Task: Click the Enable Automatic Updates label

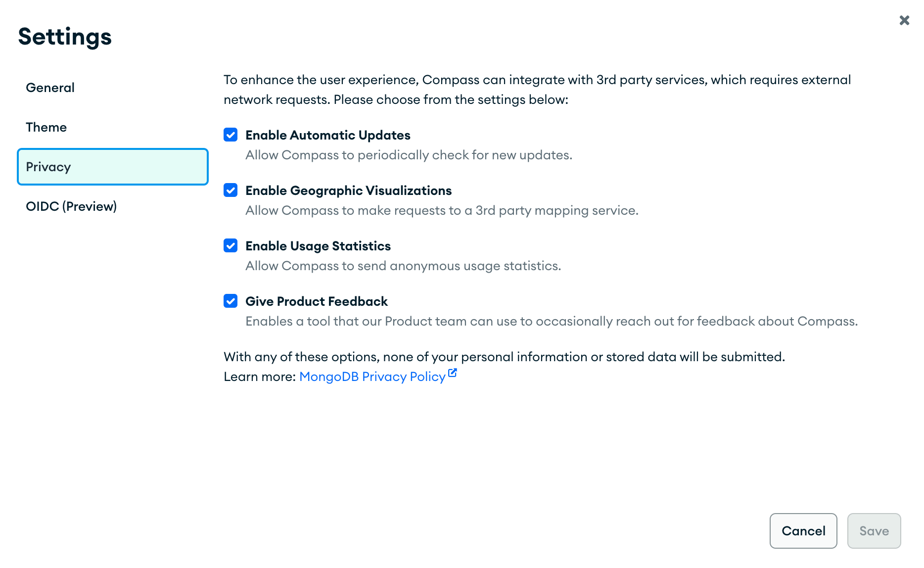Action: pyautogui.click(x=327, y=135)
